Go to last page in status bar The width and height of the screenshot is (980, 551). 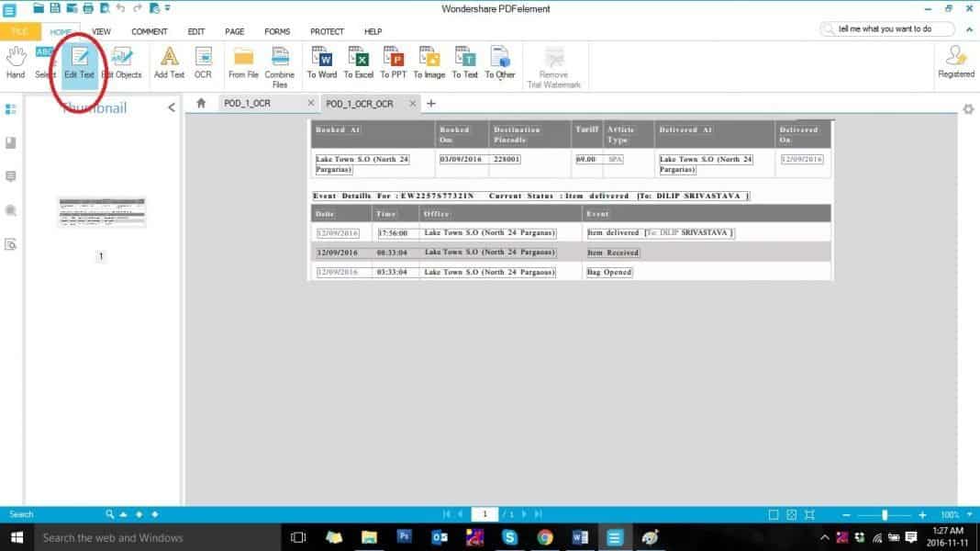tap(538, 514)
